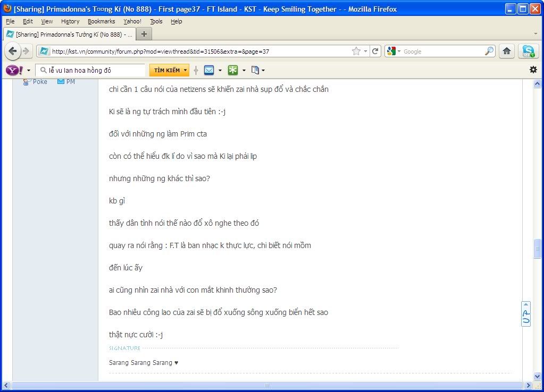This screenshot has height=392, width=544.
Task: Click the vertical scrollbar thumb
Action: pos(537,248)
